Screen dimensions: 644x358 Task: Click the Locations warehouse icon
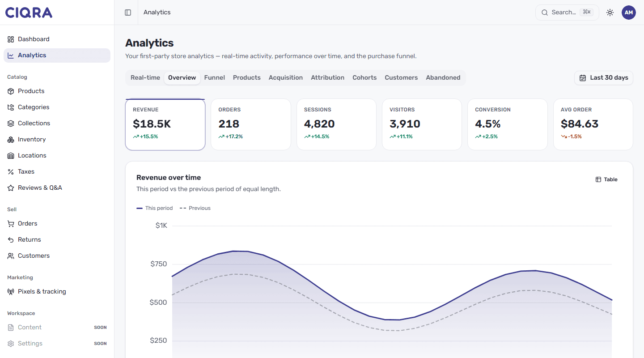pyautogui.click(x=11, y=156)
